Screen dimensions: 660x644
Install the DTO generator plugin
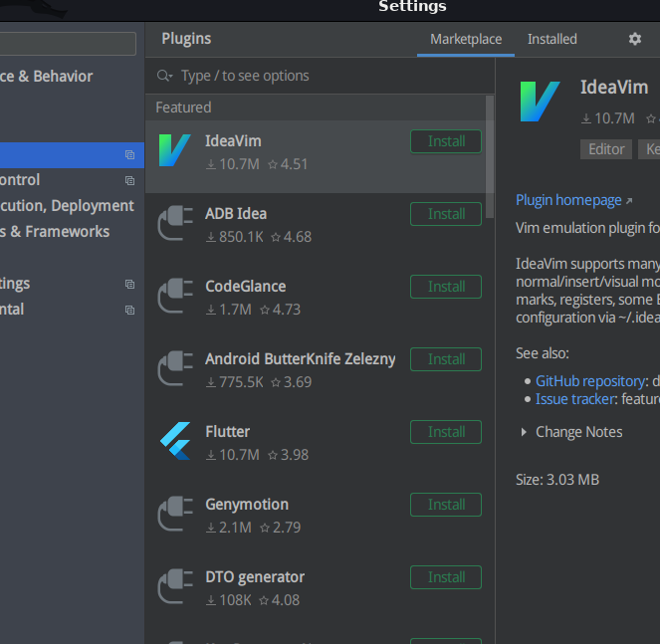point(446,577)
